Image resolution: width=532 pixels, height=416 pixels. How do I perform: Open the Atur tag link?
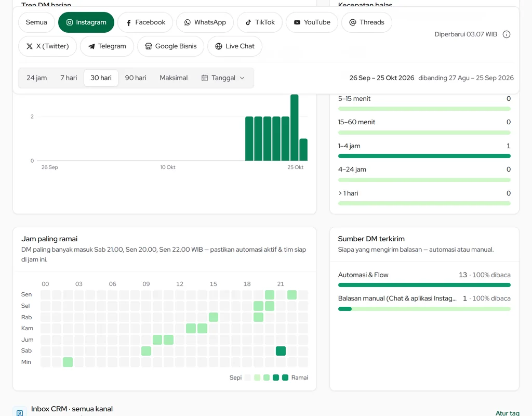click(x=507, y=413)
